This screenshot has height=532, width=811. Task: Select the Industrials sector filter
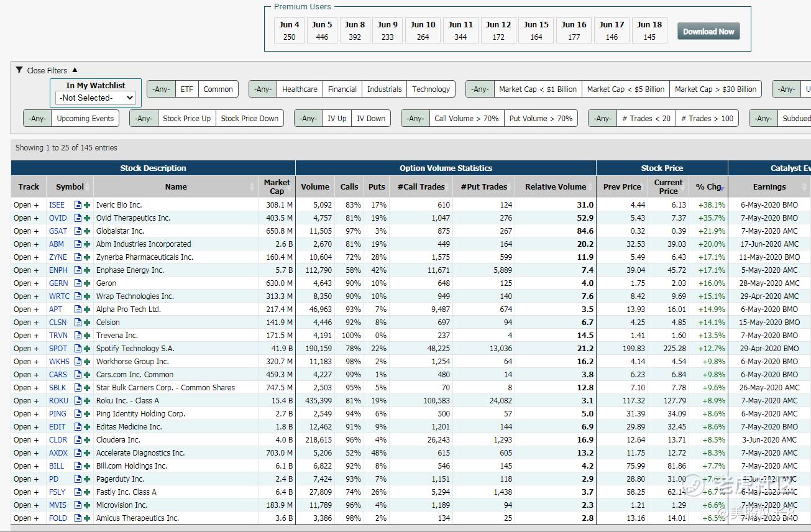[385, 89]
